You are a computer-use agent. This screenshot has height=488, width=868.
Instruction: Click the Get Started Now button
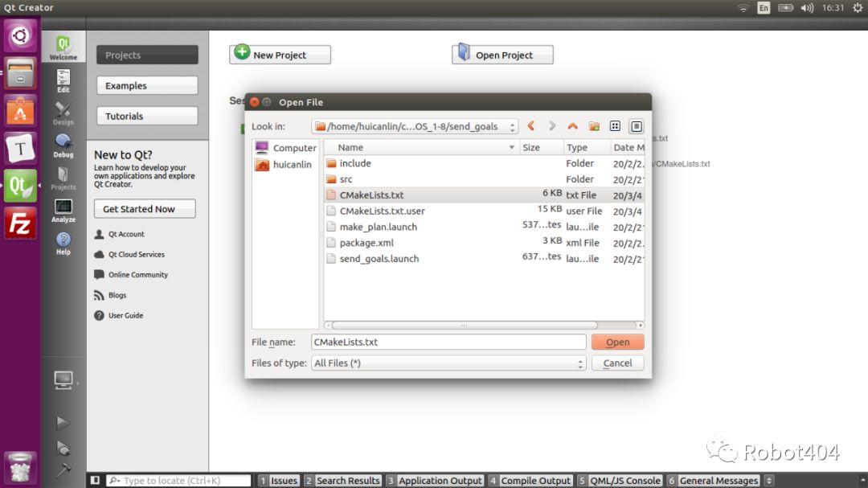point(145,209)
